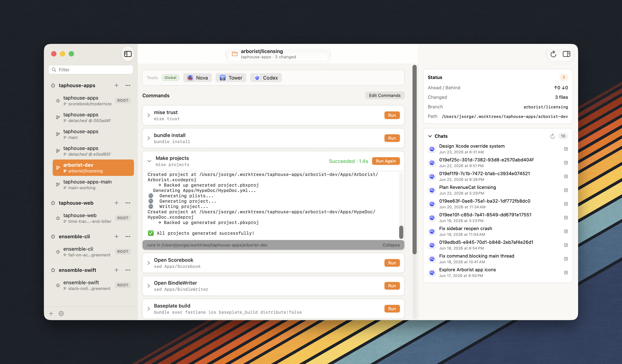The image size is (622, 364).
Task: Collapse the Chats section
Action: click(x=430, y=136)
